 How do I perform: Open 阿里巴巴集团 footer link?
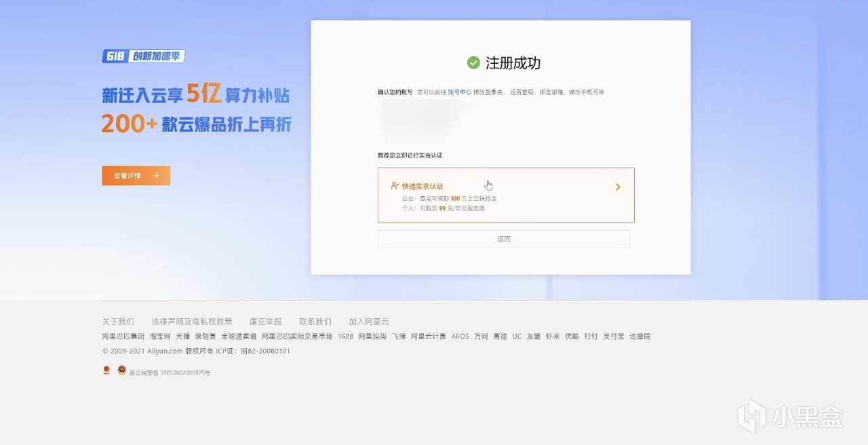(123, 336)
